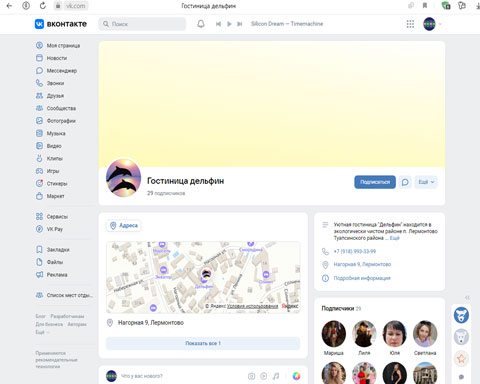Open the dolphin community avatar
This screenshot has height=384, width=480.
coord(123,178)
